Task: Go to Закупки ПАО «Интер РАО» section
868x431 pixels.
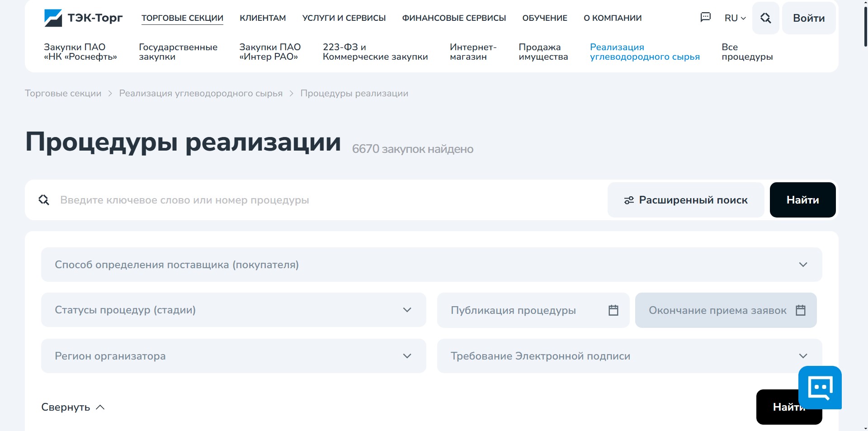Action: pos(270,52)
